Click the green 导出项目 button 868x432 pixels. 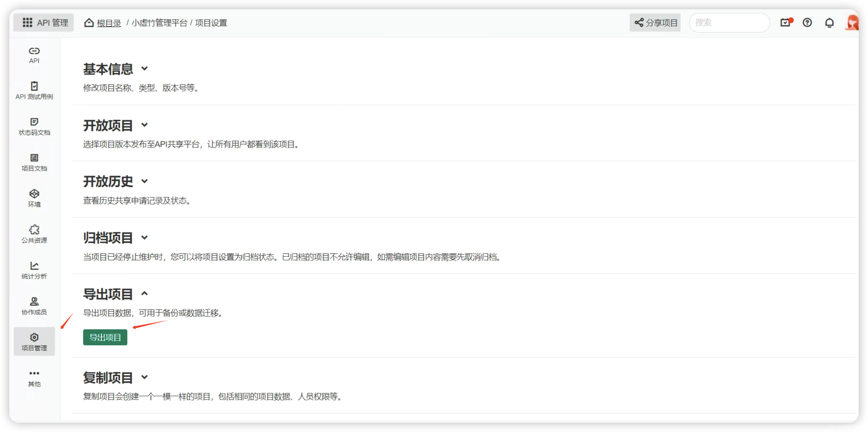point(105,337)
